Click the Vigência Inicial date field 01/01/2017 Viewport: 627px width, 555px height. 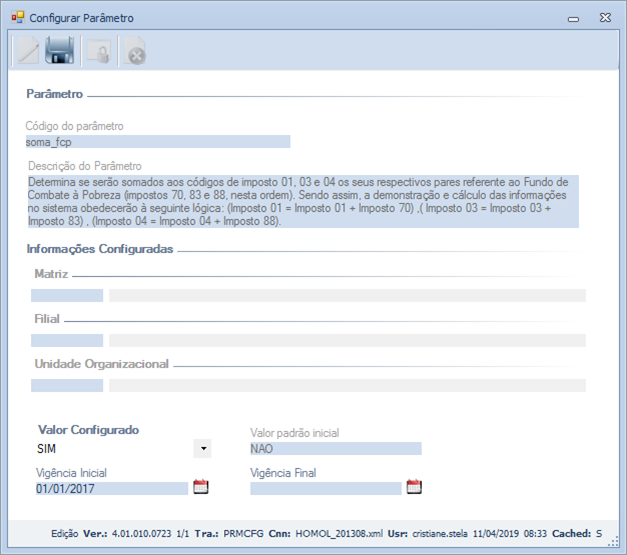tap(112, 489)
